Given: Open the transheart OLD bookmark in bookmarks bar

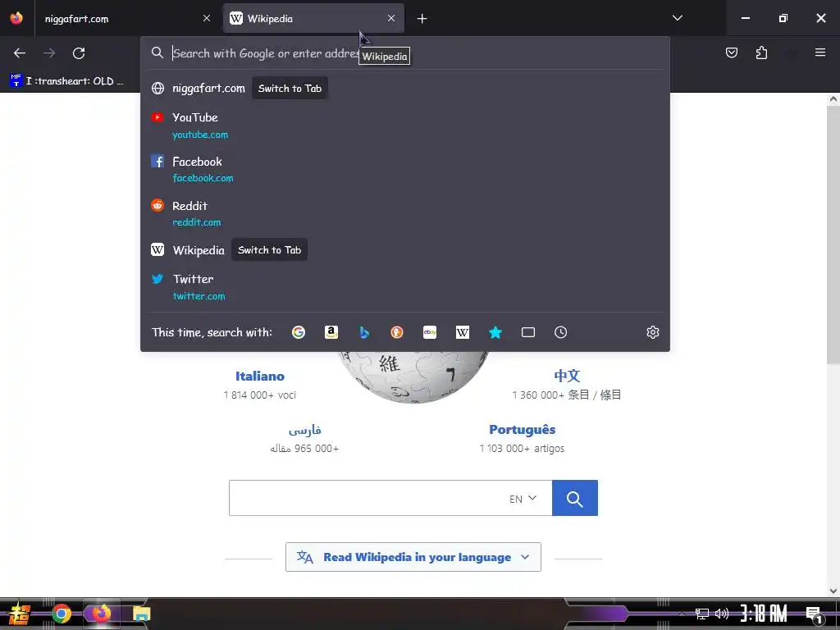Looking at the screenshot, I should pos(67,81).
